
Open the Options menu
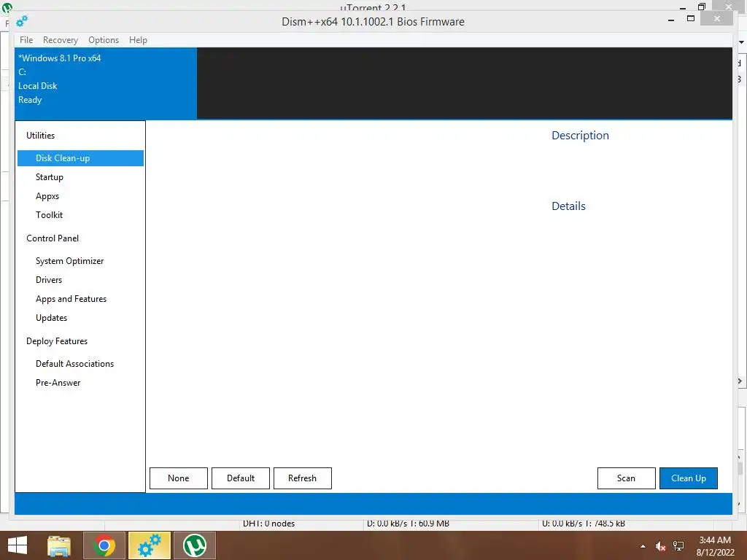104,40
